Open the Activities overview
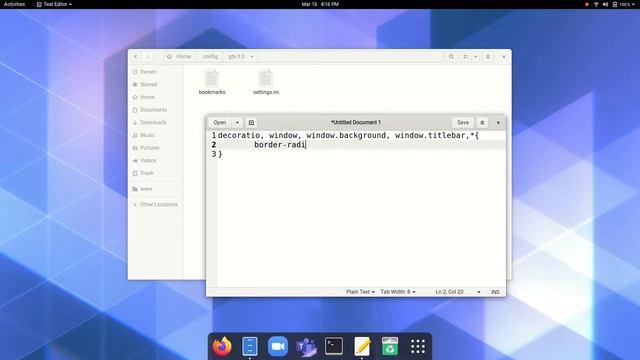The width and height of the screenshot is (640, 360). (x=14, y=4)
